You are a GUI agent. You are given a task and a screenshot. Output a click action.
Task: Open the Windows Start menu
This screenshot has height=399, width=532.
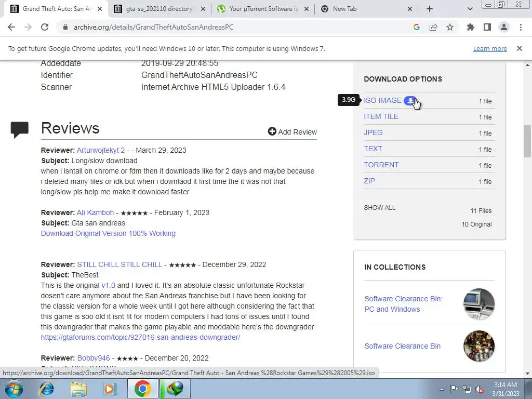tap(14, 389)
